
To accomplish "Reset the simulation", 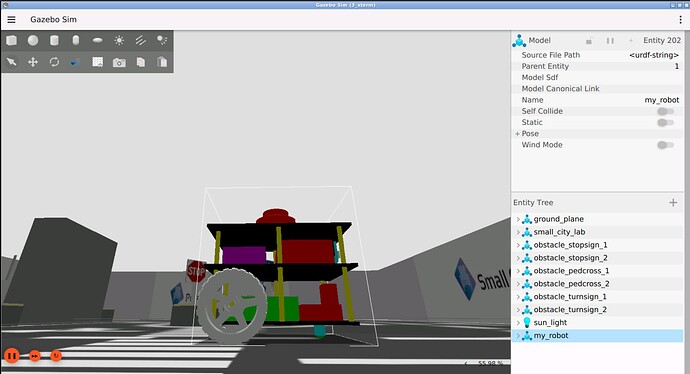I will coord(56,356).
